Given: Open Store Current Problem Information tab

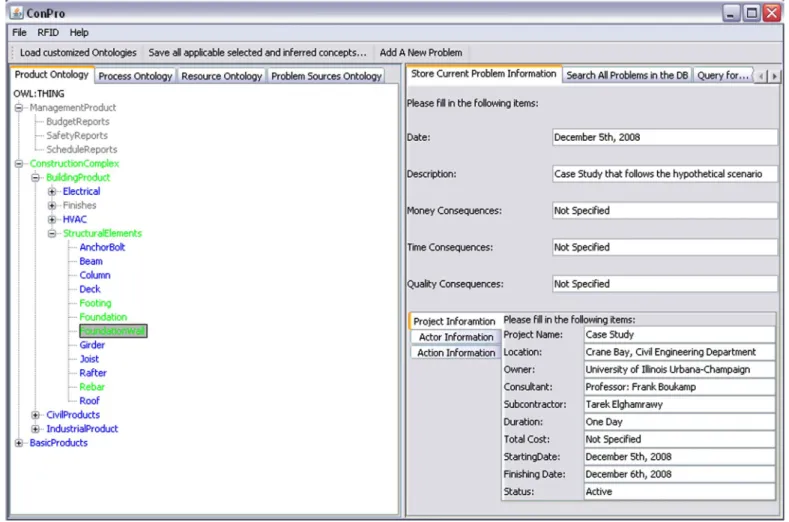Looking at the screenshot, I should click(484, 74).
